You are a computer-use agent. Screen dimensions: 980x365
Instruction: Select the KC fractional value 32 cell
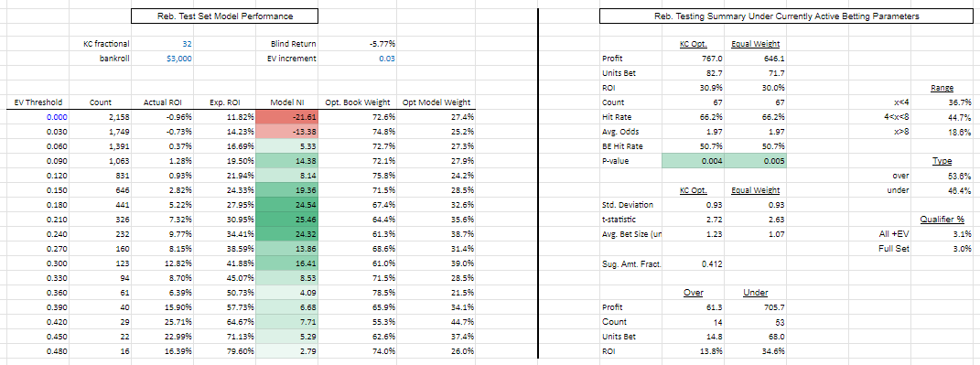165,44
